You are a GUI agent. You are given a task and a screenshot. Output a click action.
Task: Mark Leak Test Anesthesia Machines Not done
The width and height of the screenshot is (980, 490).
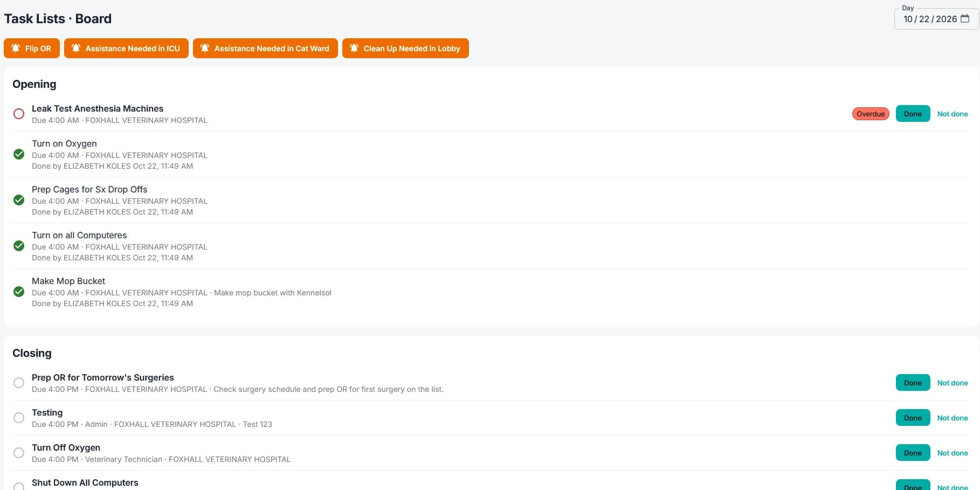[953, 114]
